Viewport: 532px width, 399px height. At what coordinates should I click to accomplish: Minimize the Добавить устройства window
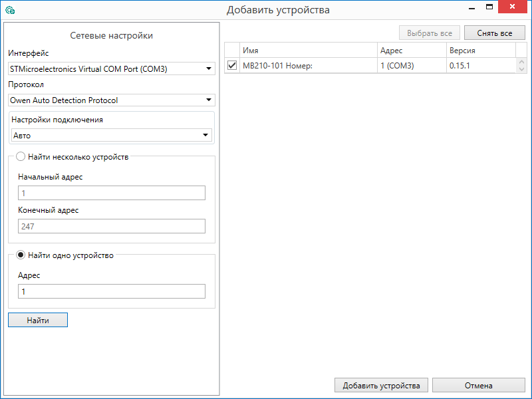click(469, 8)
